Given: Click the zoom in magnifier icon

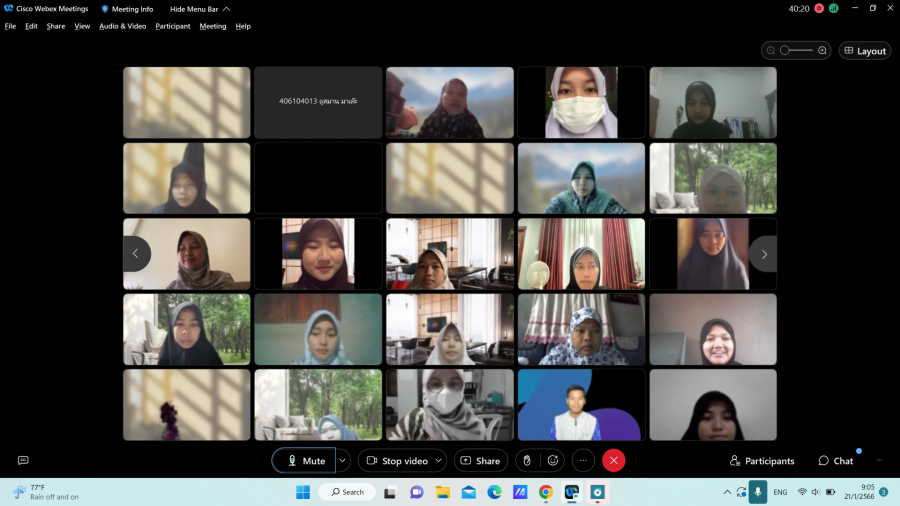Looking at the screenshot, I should coord(822,50).
